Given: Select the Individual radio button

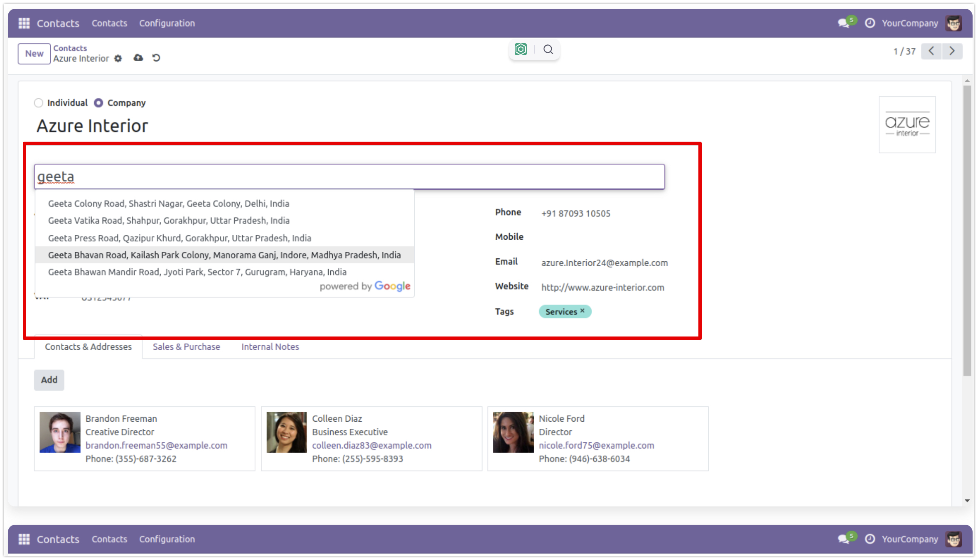Looking at the screenshot, I should coord(39,103).
